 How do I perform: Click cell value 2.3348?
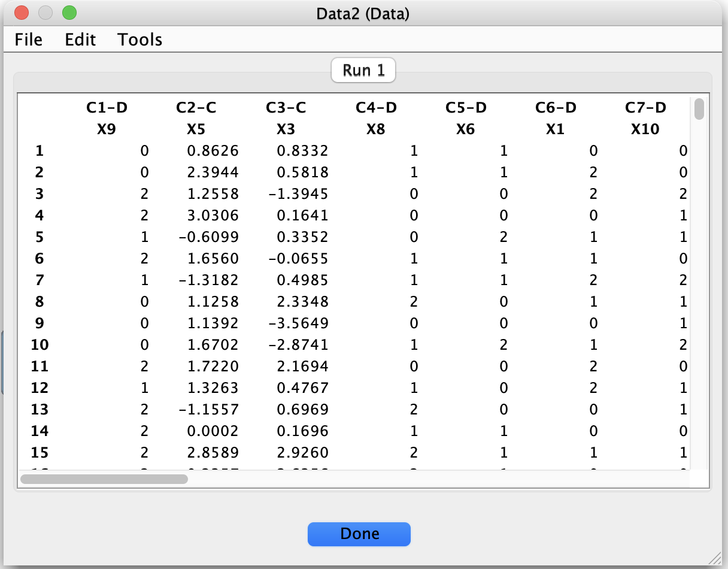(x=302, y=302)
